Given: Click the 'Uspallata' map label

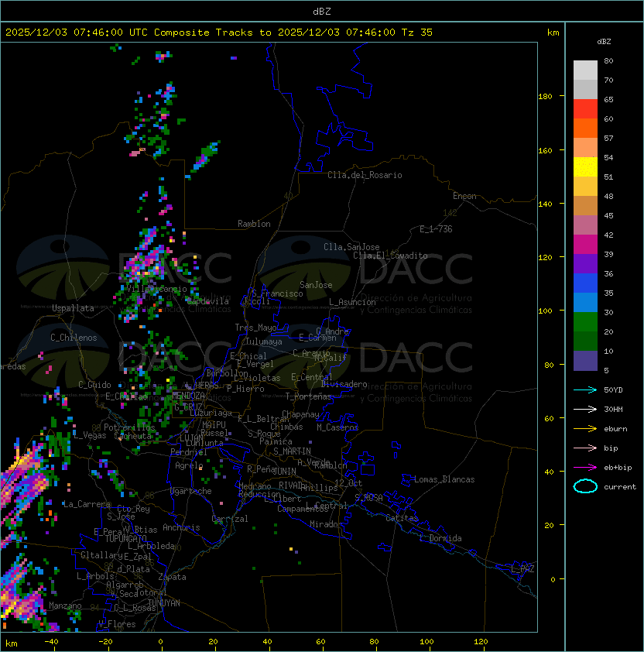Looking at the screenshot, I should pos(73,308).
